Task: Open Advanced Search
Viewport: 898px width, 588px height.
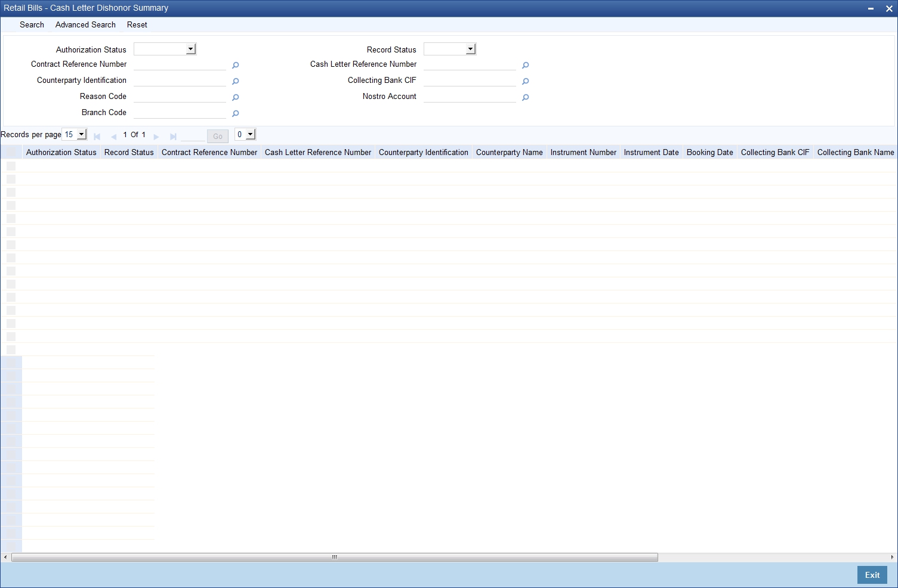Action: (85, 24)
